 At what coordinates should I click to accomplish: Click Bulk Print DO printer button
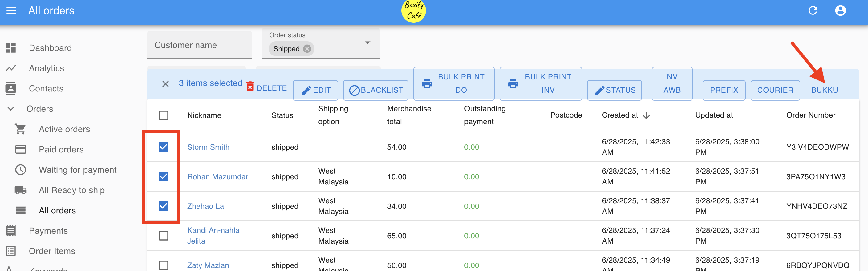click(453, 83)
